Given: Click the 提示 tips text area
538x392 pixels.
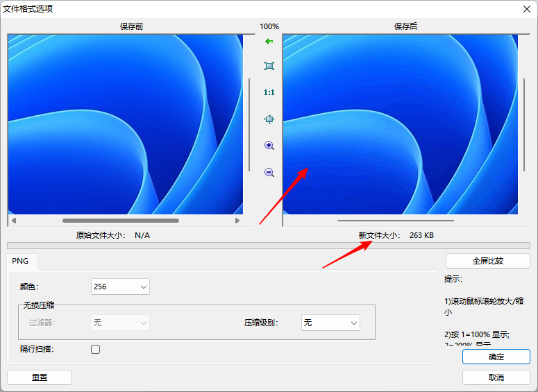Looking at the screenshot, I should [x=484, y=310].
